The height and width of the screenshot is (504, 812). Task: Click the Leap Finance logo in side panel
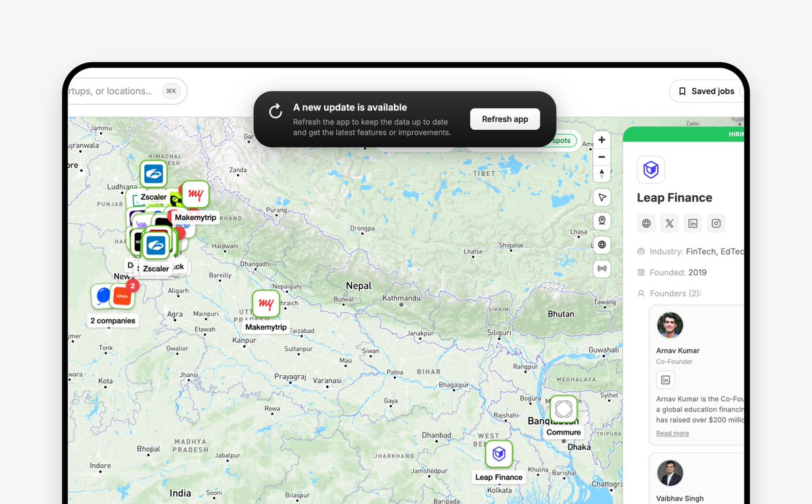(x=651, y=170)
